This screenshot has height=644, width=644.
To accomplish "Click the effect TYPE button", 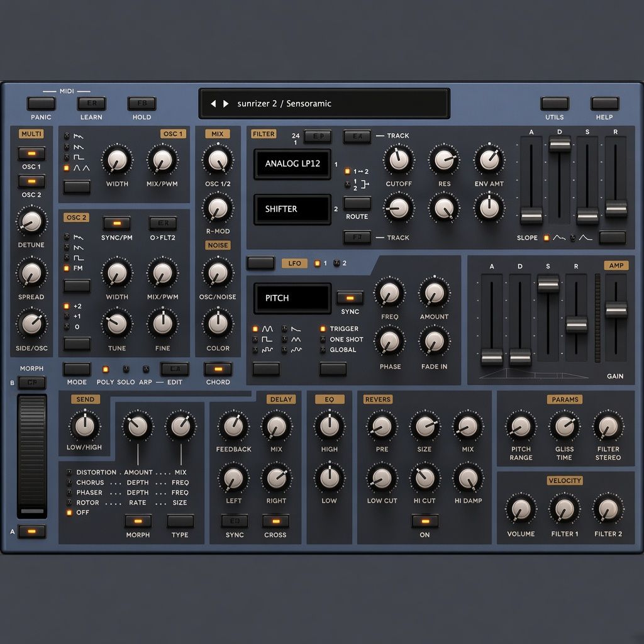I will coord(180,521).
